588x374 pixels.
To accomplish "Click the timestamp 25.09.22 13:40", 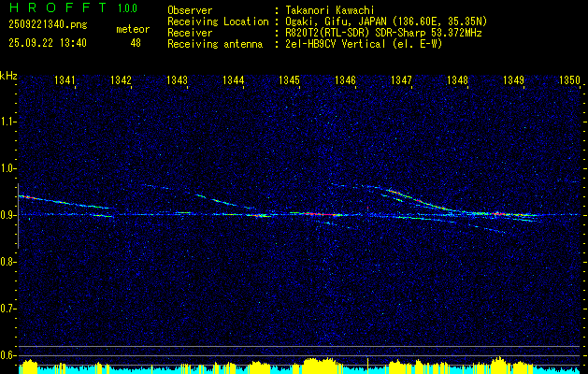I will point(48,43).
